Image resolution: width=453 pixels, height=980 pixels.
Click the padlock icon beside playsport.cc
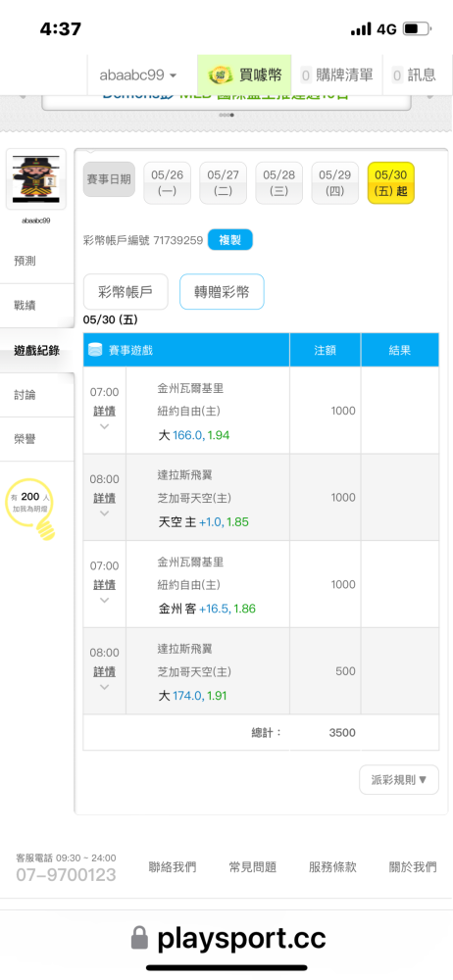(140, 939)
